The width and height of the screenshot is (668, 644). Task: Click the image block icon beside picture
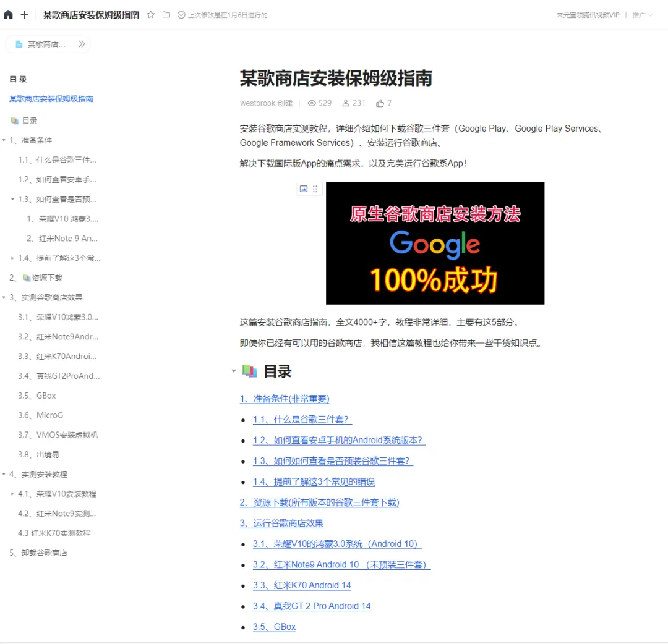[303, 189]
